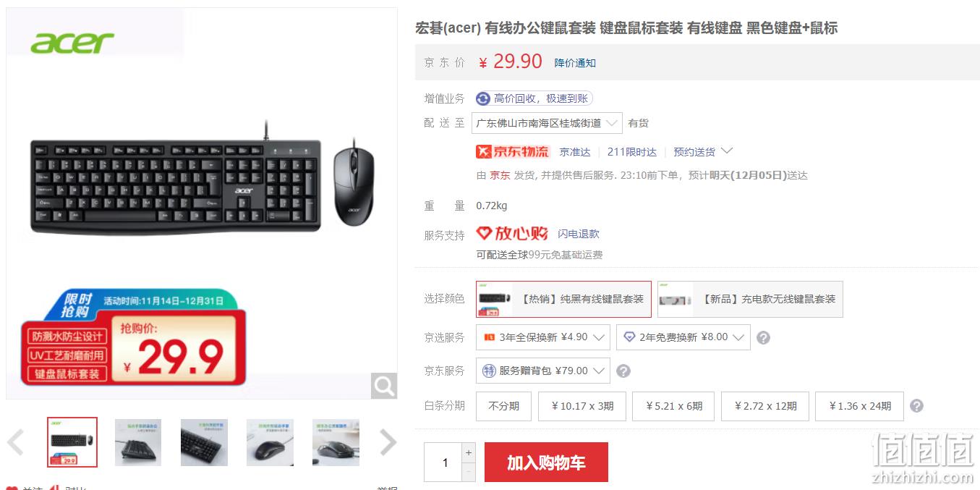Viewport: 980px width, 490px height.
Task: Select ¥10.17 x 3期 installment option
Action: pyautogui.click(x=582, y=406)
